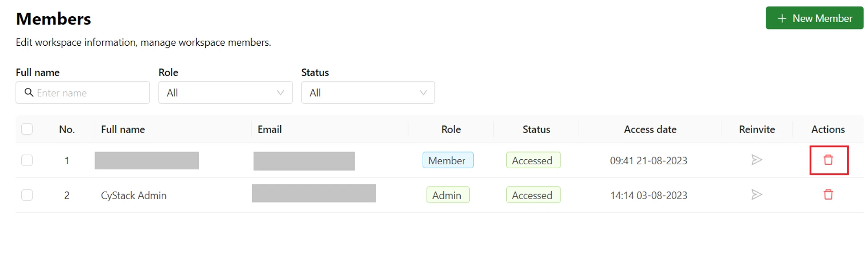Reinvite the first member via paper plane icon
This screenshot has width=868, height=266.
[x=757, y=160]
